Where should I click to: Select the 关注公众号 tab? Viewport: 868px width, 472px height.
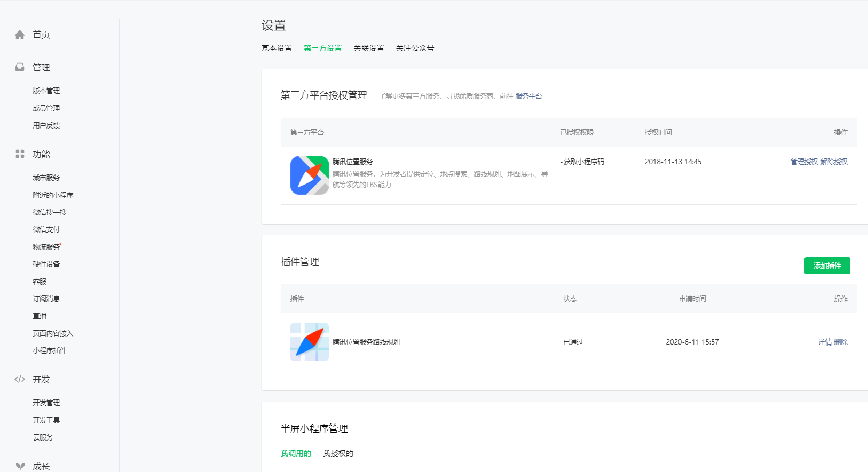[x=414, y=48]
